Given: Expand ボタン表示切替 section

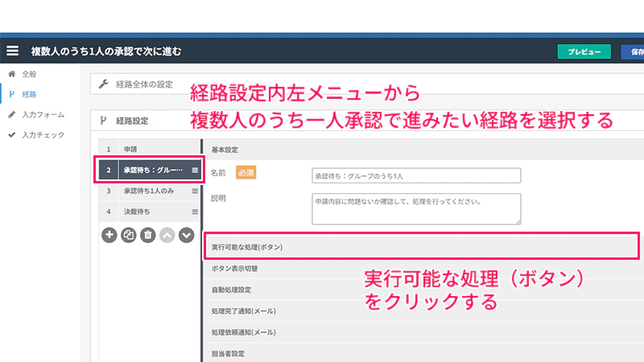Looking at the screenshot, I should (424, 269).
